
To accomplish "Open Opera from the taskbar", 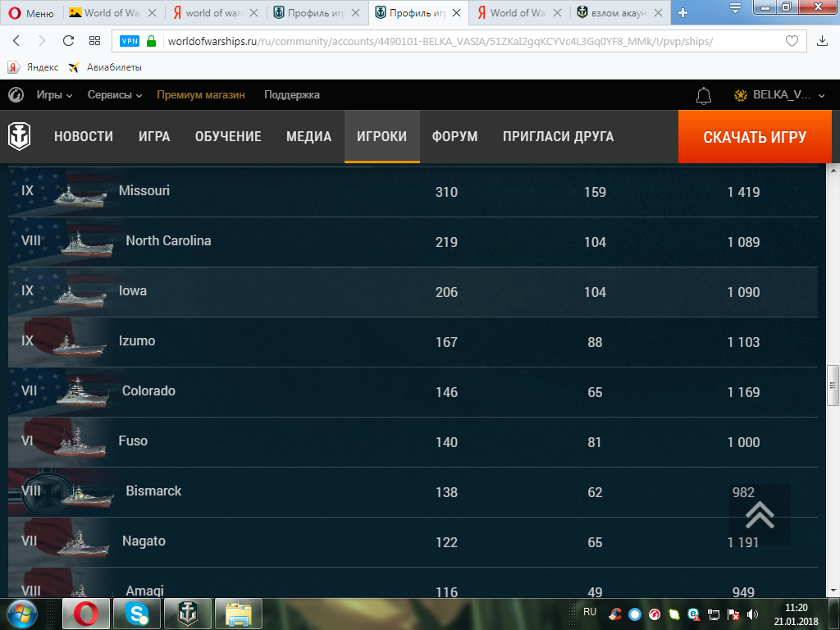I will pos(86,614).
